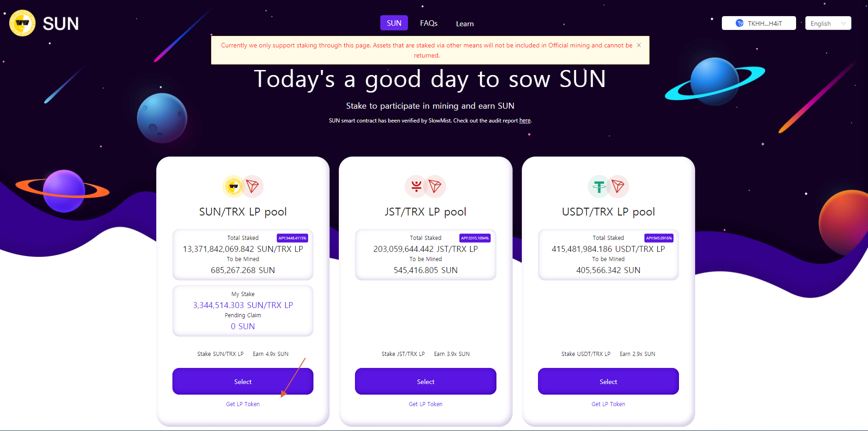868x431 pixels.
Task: Open the Learn menu item
Action: [x=465, y=23]
